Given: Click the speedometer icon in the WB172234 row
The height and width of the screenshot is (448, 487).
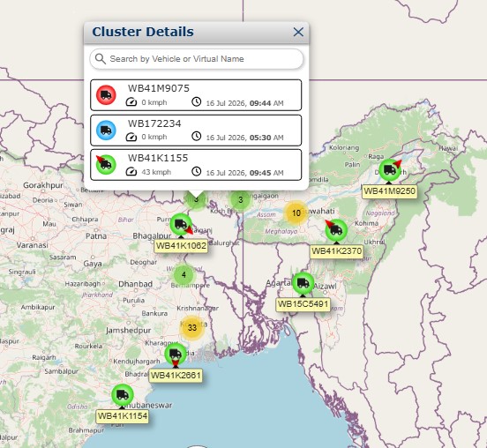Looking at the screenshot, I should pyautogui.click(x=131, y=137).
